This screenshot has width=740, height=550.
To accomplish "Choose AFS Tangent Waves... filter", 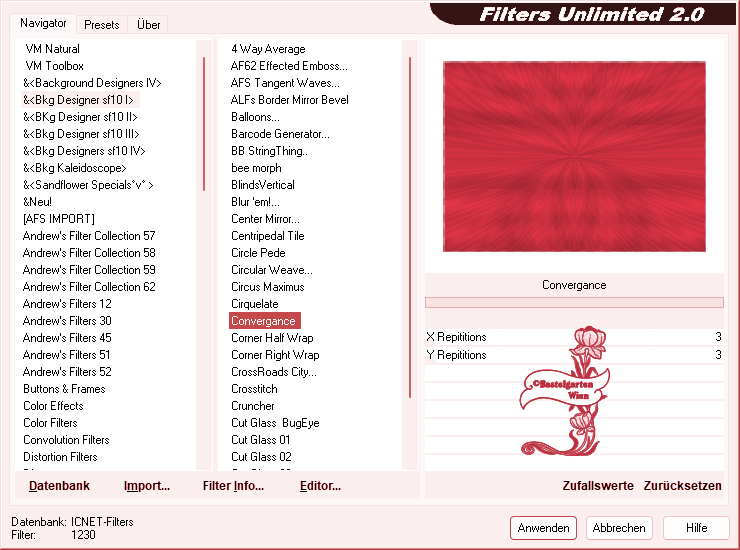I will [285, 83].
